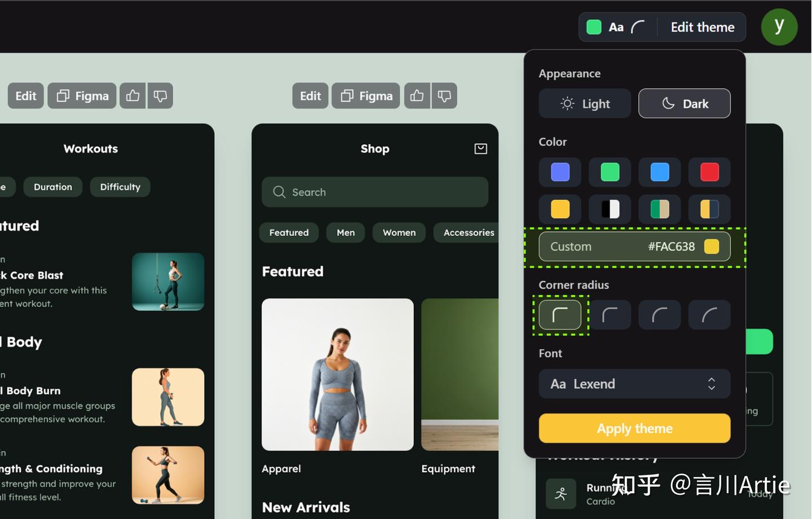Choose the third corner radius option

pos(660,315)
